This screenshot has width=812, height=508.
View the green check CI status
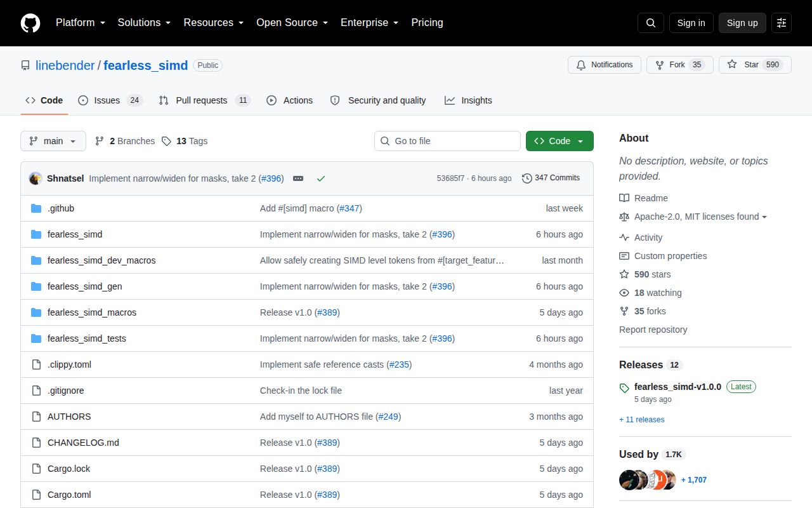click(x=321, y=178)
